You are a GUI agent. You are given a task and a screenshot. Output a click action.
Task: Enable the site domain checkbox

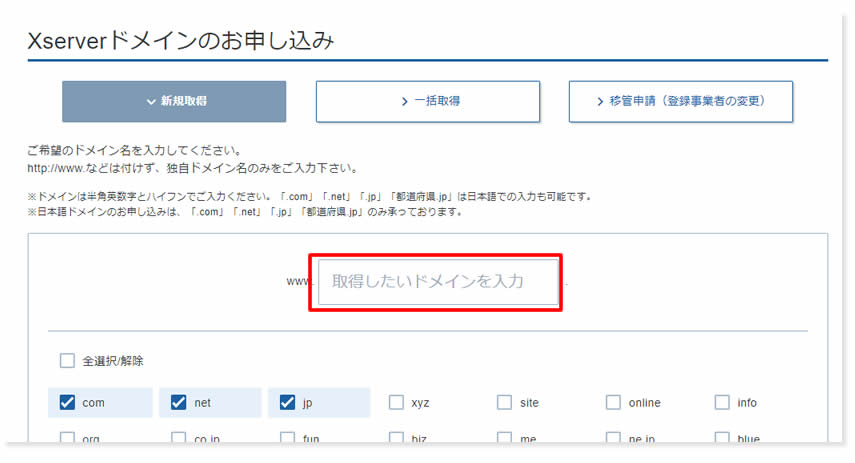[x=504, y=402]
